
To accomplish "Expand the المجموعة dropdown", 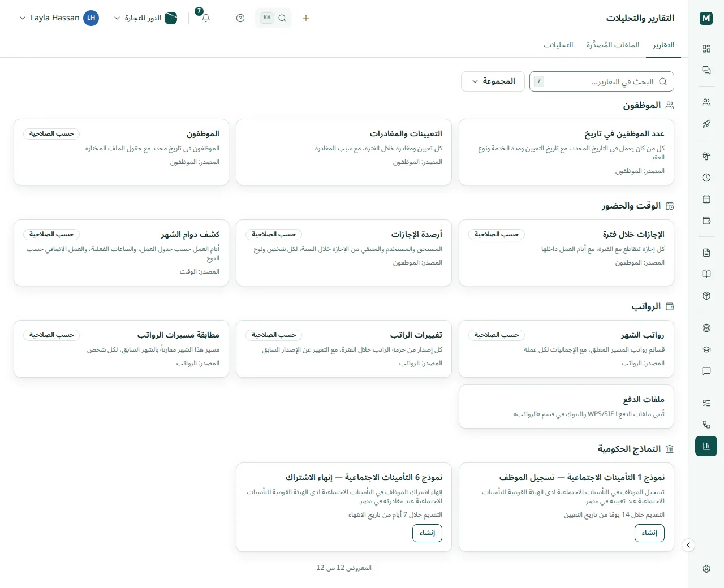I will 493,81.
